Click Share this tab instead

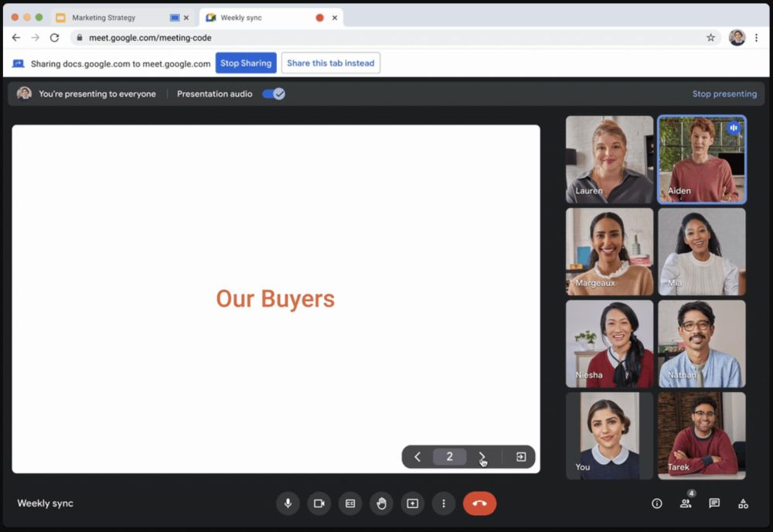click(x=330, y=63)
